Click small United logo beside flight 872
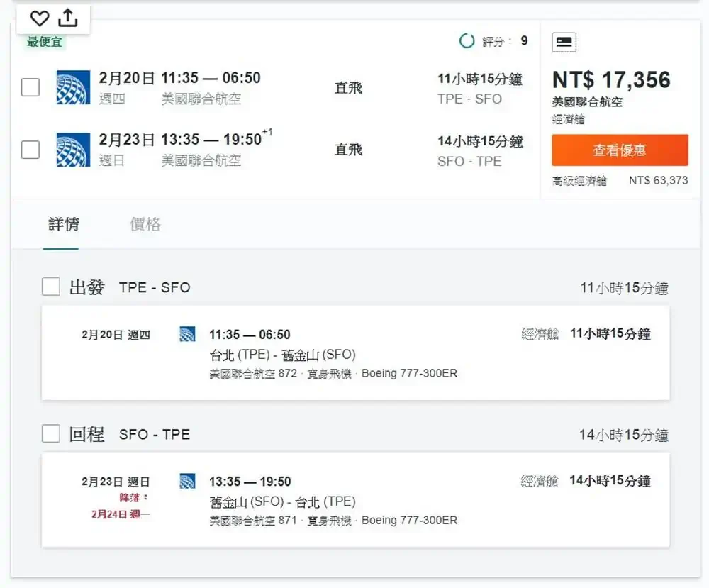 187,334
